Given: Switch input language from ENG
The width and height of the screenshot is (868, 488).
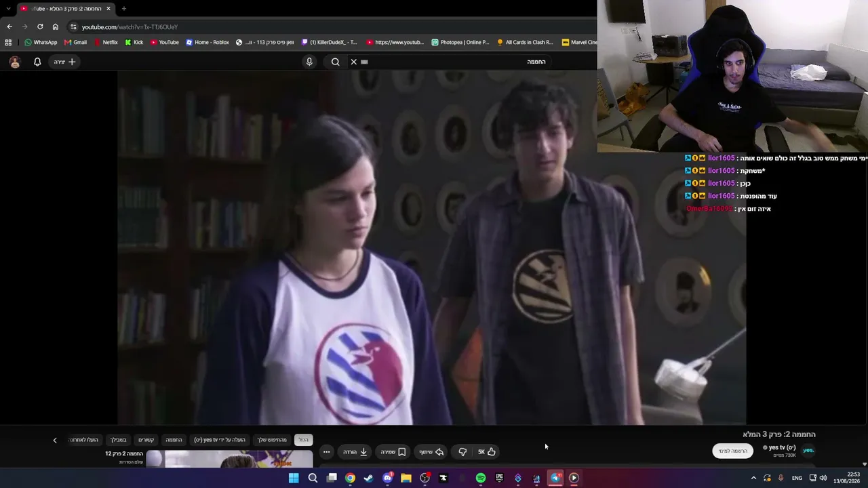Looking at the screenshot, I should (797, 478).
